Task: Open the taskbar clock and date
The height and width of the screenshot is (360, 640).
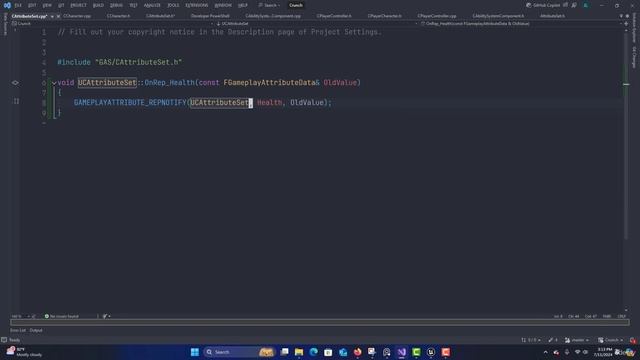Action: [604, 352]
